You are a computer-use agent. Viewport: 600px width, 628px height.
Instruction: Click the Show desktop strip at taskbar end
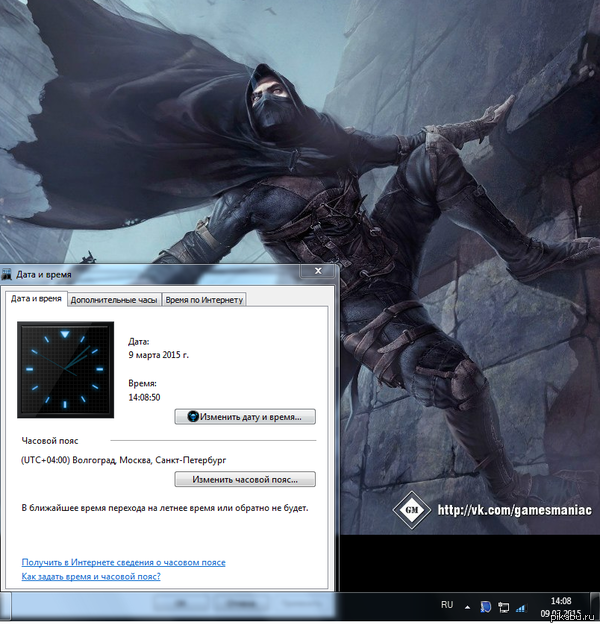595,608
